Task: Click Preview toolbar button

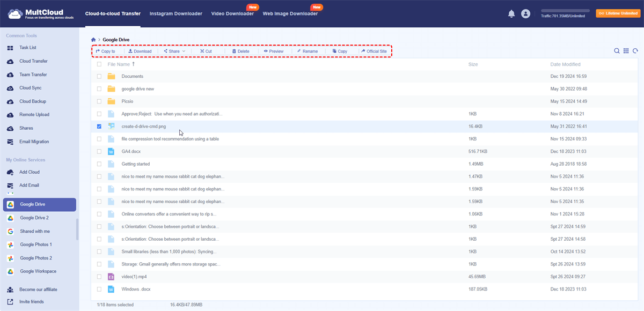Action: pyautogui.click(x=274, y=51)
